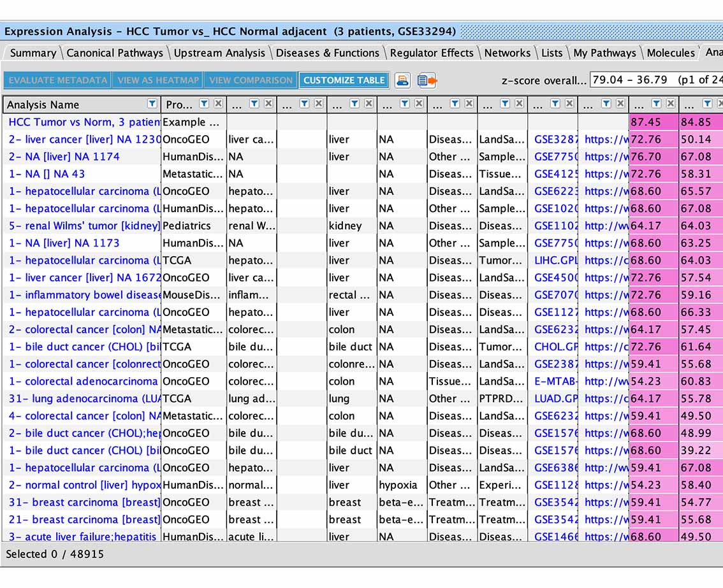Click the Evaluate Metadata button

tap(57, 80)
